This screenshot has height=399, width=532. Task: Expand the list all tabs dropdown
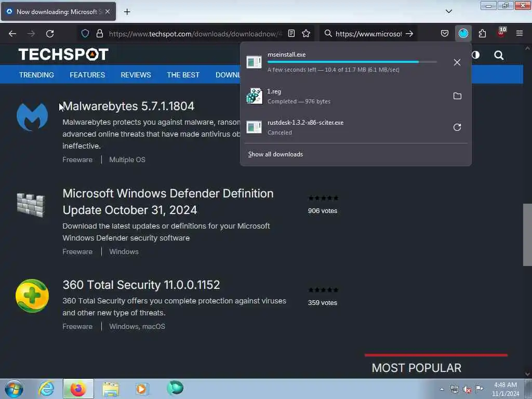pyautogui.click(x=448, y=11)
